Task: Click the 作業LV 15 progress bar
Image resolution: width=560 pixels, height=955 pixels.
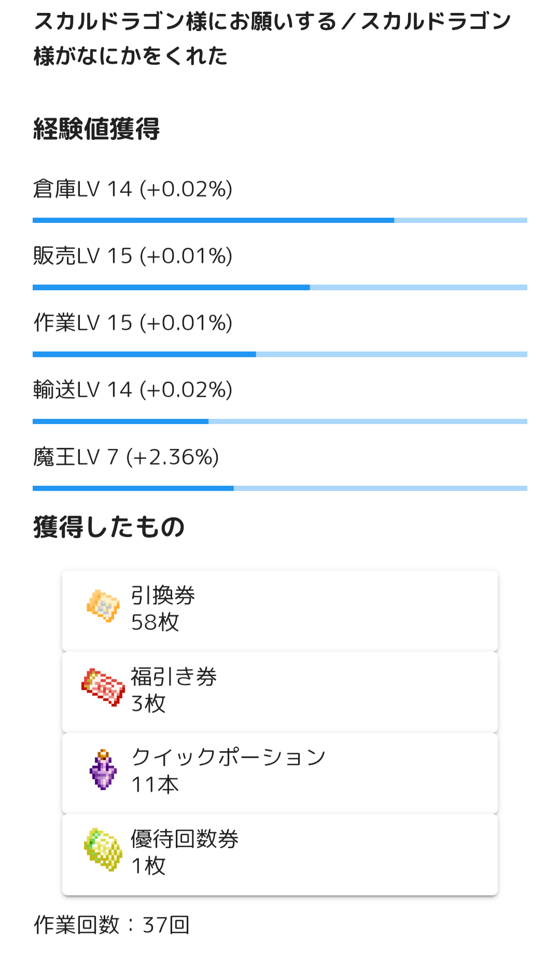Action: point(280,354)
